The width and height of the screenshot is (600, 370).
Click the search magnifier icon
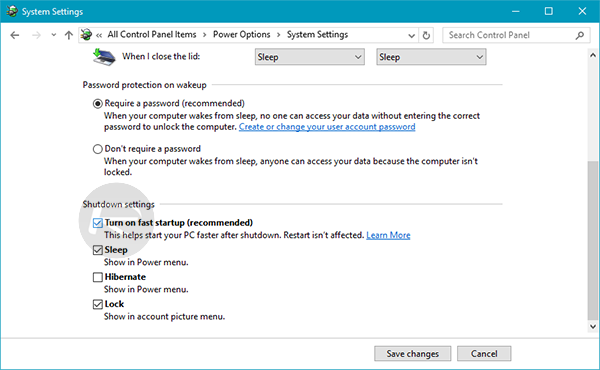[580, 35]
